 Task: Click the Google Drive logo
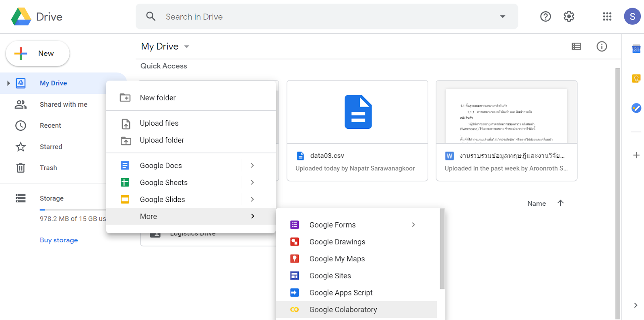pos(21,17)
